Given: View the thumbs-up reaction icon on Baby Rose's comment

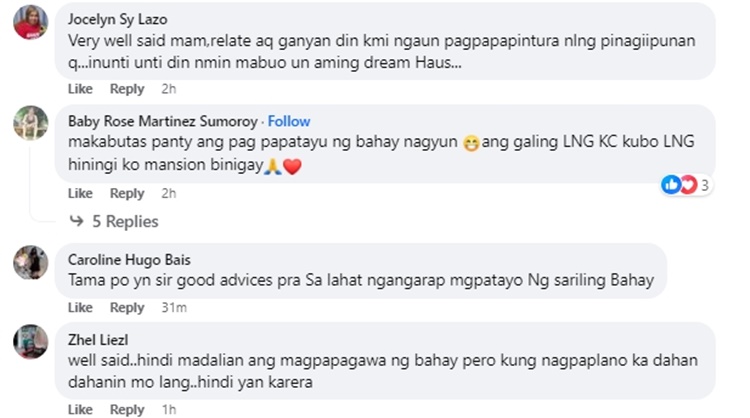Looking at the screenshot, I should click(671, 185).
